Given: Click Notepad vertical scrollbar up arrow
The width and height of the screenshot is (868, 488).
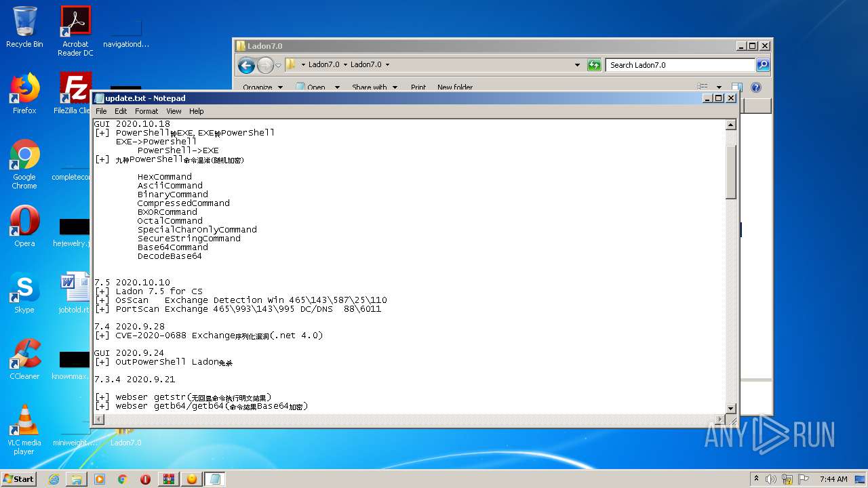Looking at the screenshot, I should 730,125.
